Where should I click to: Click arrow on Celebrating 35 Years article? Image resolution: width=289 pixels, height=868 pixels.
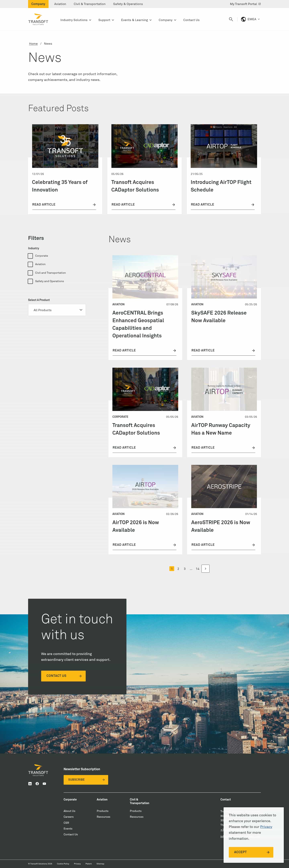coord(94,205)
